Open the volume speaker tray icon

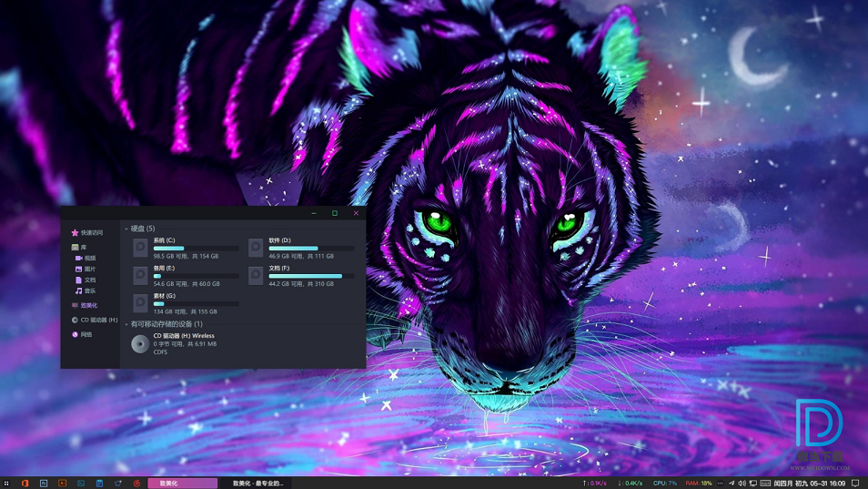click(x=742, y=483)
